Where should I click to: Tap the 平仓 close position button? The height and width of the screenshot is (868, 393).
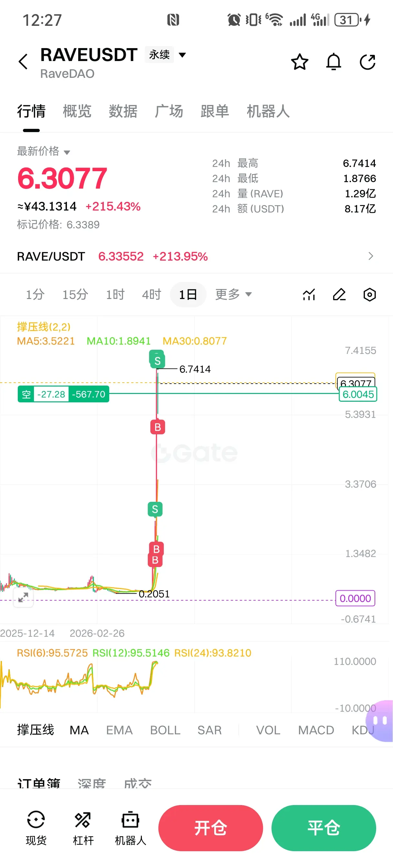pos(324,828)
